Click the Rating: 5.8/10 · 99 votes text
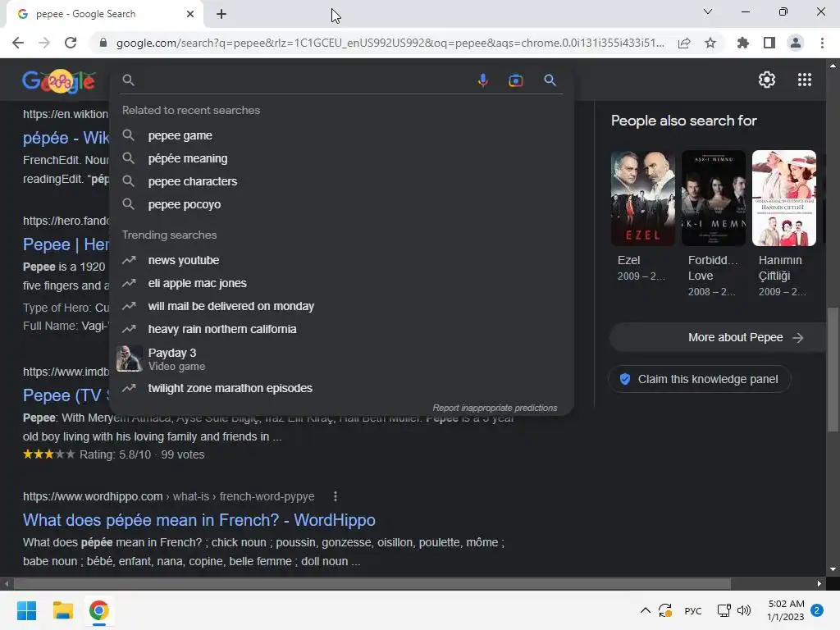The image size is (840, 630). click(142, 454)
